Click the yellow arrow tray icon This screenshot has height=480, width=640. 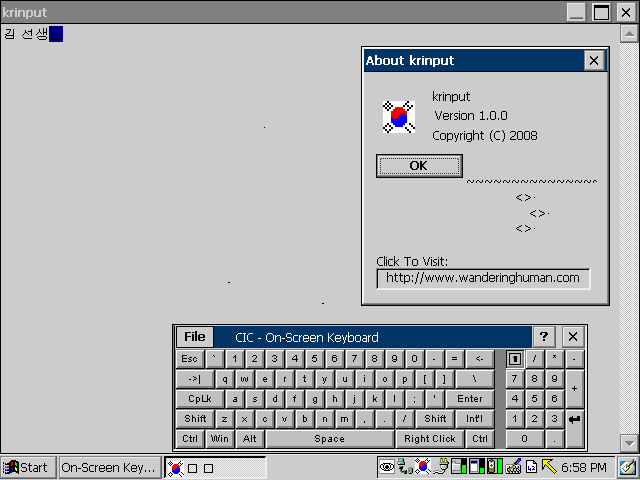pos(549,467)
